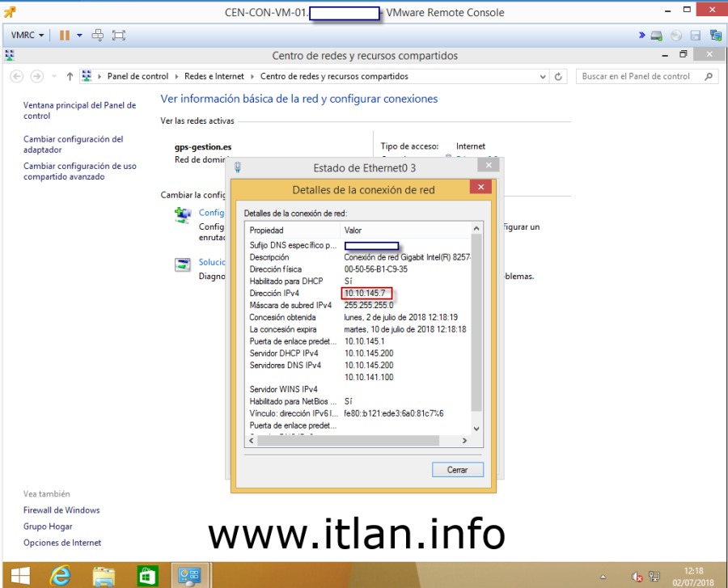Pause the VM with the pause button

pyautogui.click(x=64, y=36)
